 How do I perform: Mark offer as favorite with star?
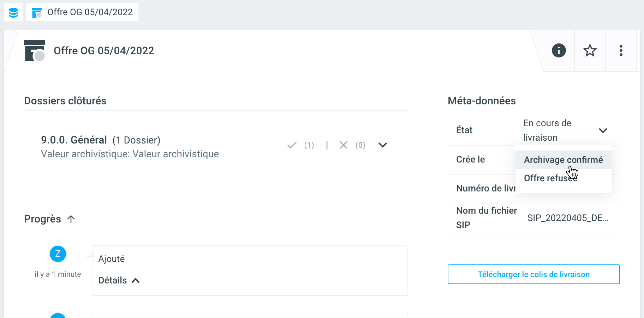(x=590, y=51)
